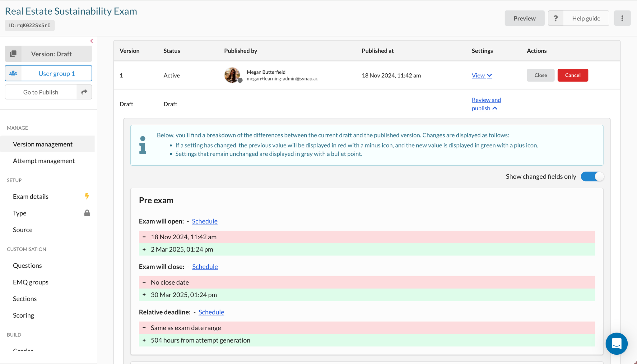The width and height of the screenshot is (637, 364).
Task: Click the share arrow on Go to Publish
Action: (x=84, y=92)
